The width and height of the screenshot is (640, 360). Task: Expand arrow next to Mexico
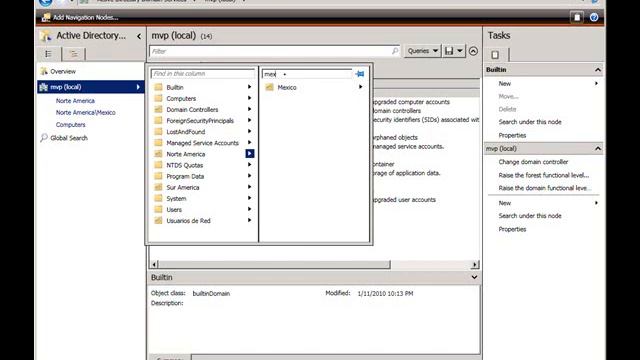(360, 87)
